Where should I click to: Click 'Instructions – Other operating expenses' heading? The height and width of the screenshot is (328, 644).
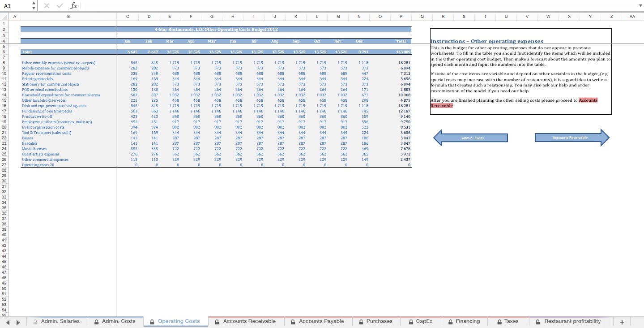(486, 41)
